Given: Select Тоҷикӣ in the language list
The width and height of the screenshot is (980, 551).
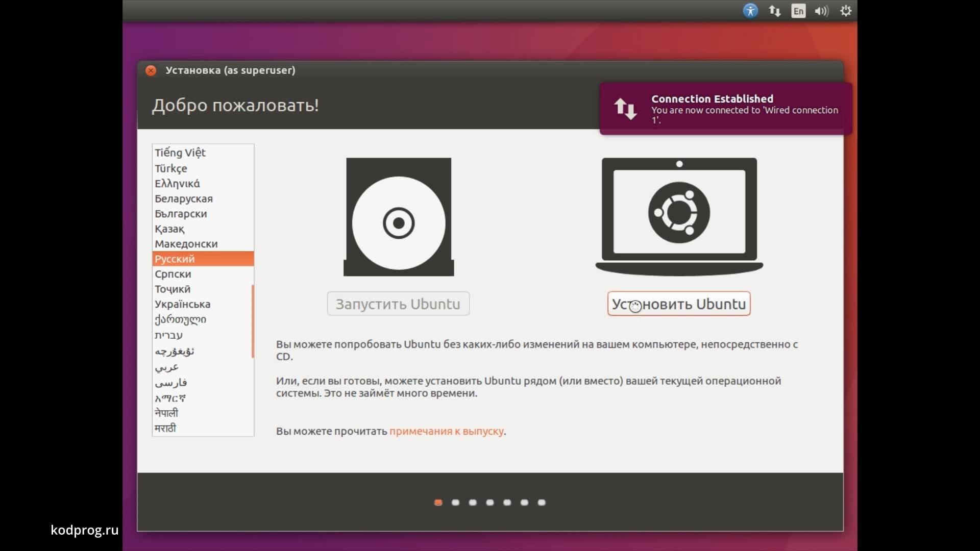Looking at the screenshot, I should [203, 289].
